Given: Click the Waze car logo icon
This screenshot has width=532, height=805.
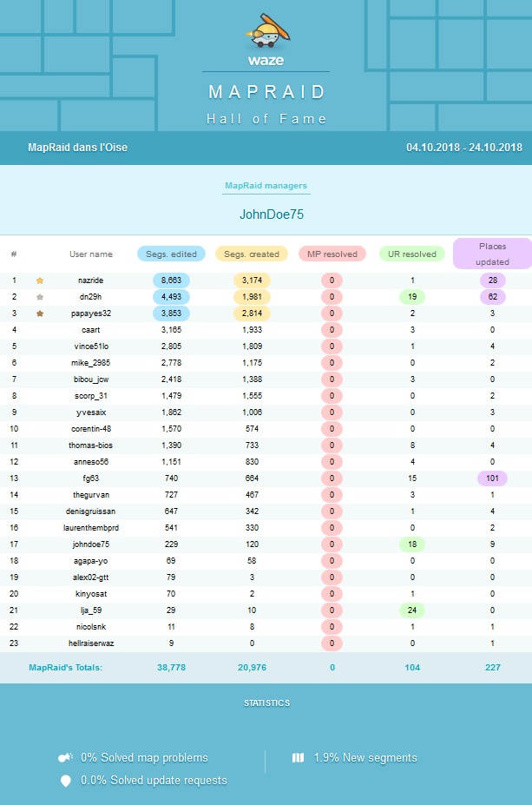Looking at the screenshot, I should [266, 33].
